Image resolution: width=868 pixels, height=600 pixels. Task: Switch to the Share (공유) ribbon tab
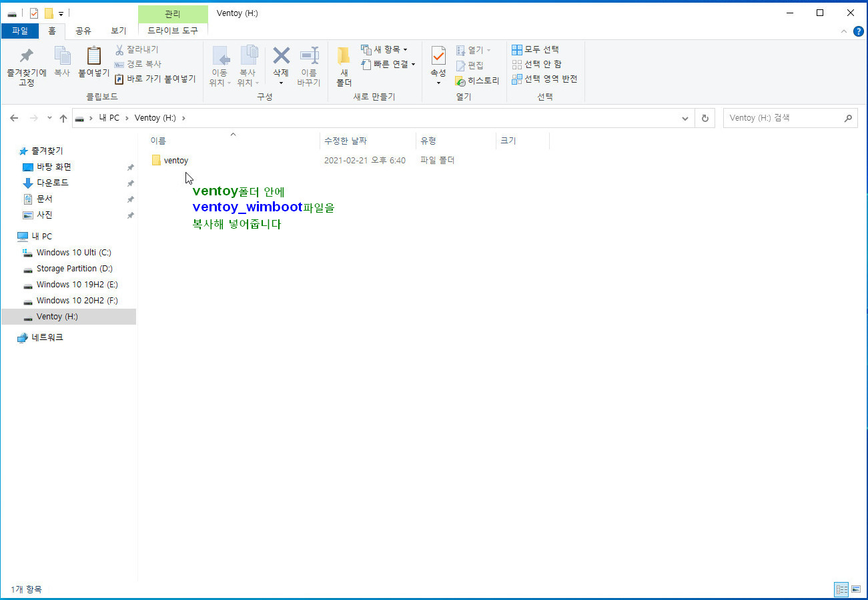(83, 31)
